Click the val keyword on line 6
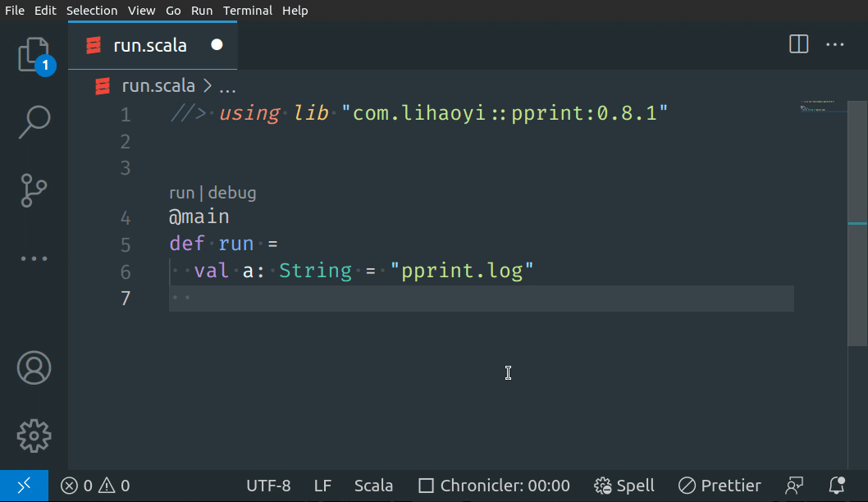Image resolution: width=868 pixels, height=502 pixels. [212, 271]
